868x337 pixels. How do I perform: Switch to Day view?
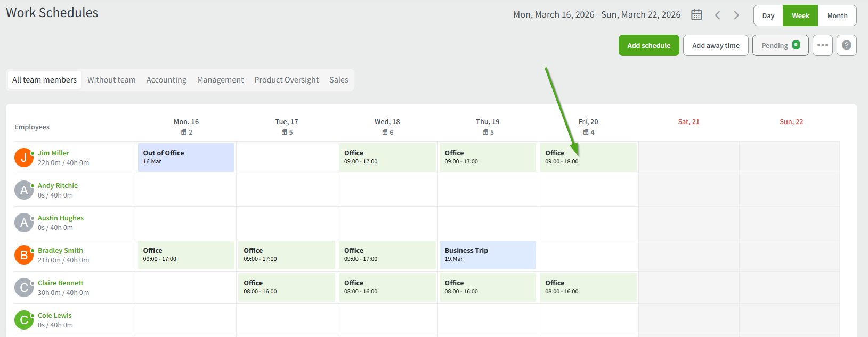tap(768, 15)
